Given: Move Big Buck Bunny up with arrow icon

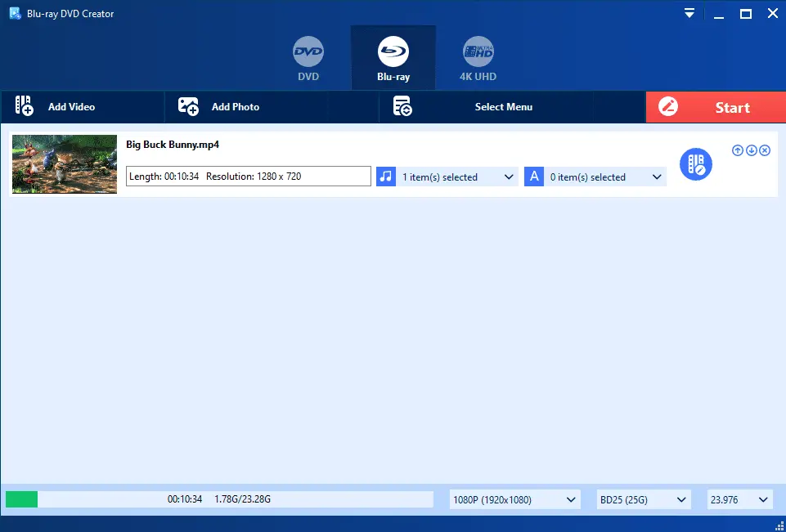Looking at the screenshot, I should [737, 150].
